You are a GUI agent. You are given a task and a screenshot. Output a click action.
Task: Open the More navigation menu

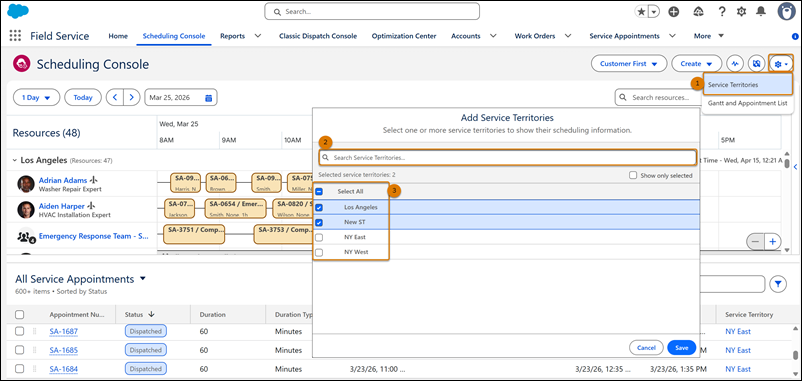pyautogui.click(x=709, y=36)
